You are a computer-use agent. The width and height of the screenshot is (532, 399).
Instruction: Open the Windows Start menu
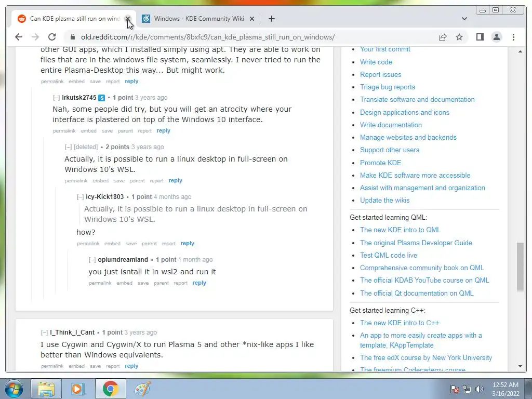[x=14, y=389]
